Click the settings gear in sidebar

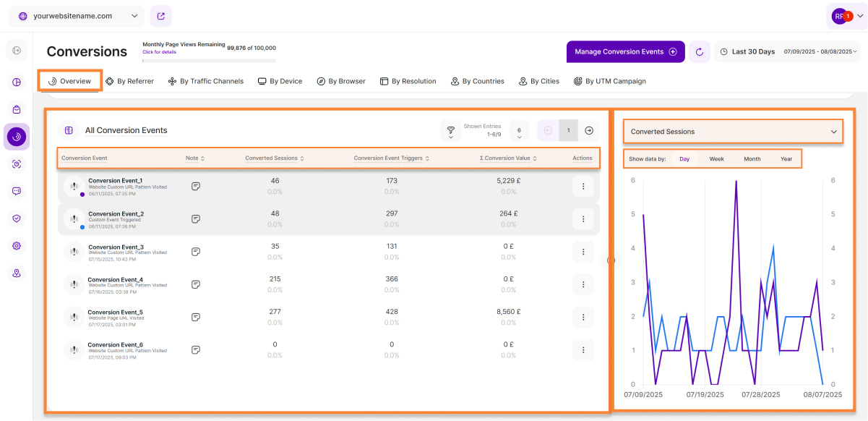(x=17, y=246)
